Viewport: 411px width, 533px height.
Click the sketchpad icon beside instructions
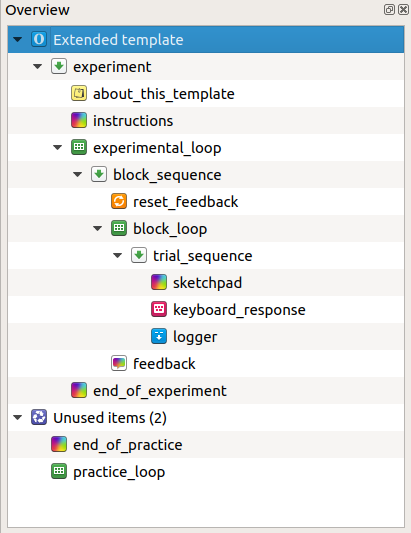(79, 120)
